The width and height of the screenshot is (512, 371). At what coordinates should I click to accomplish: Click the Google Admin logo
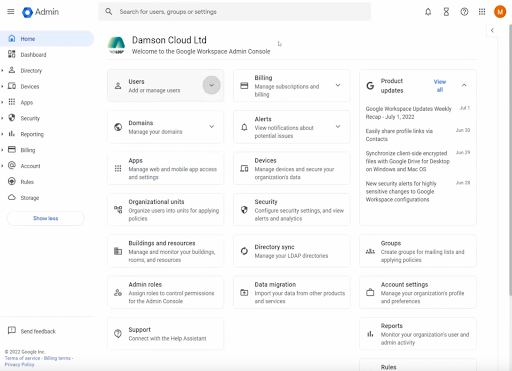tap(40, 12)
